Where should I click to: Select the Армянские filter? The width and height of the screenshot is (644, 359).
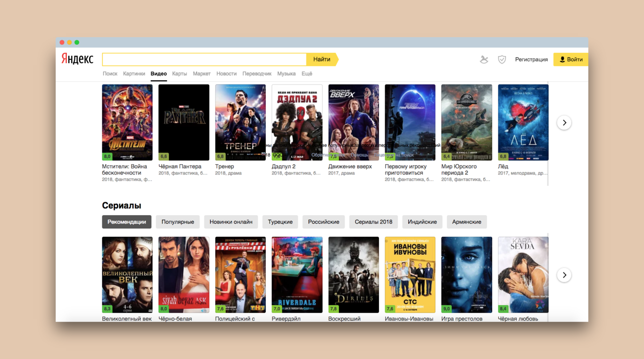[x=467, y=222]
